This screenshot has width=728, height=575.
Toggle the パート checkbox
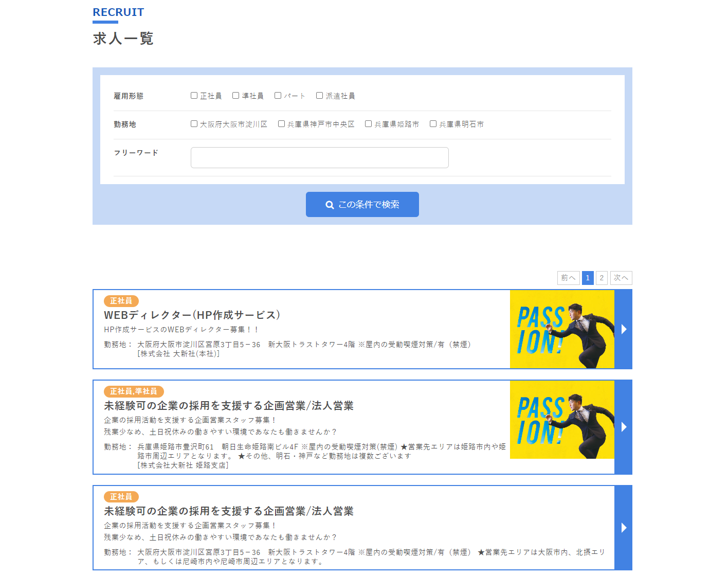click(278, 96)
